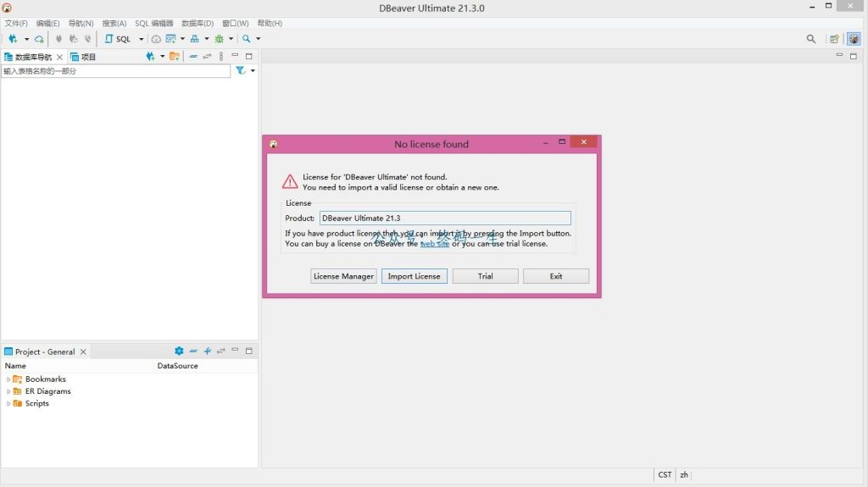868x487 pixels.
Task: Switch to the 项目 tab
Action: click(x=83, y=57)
